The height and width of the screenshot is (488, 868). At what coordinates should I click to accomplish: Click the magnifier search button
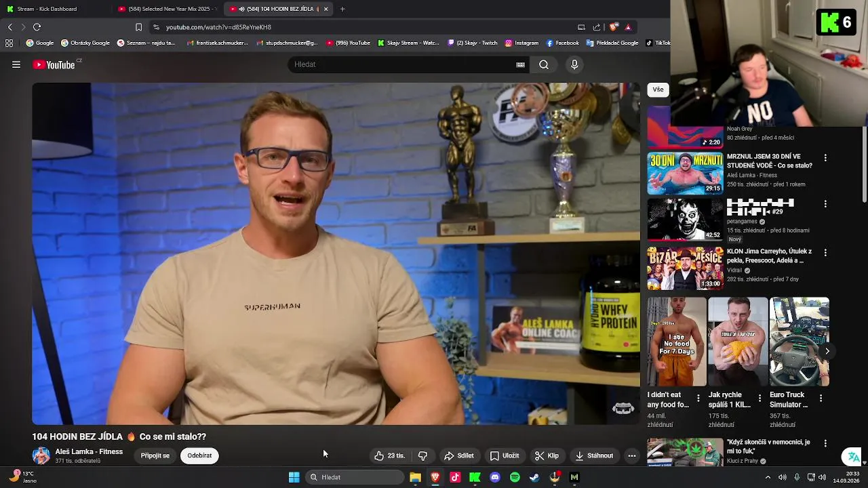click(x=544, y=64)
